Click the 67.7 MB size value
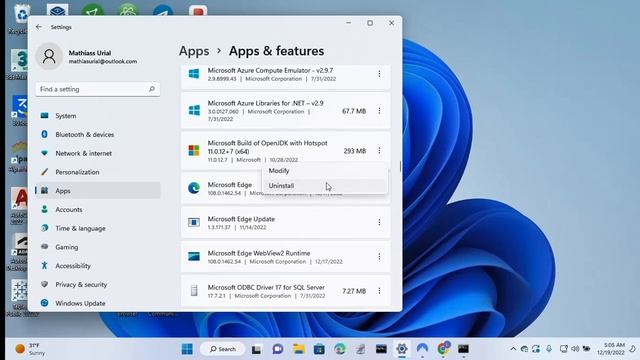 pos(354,111)
